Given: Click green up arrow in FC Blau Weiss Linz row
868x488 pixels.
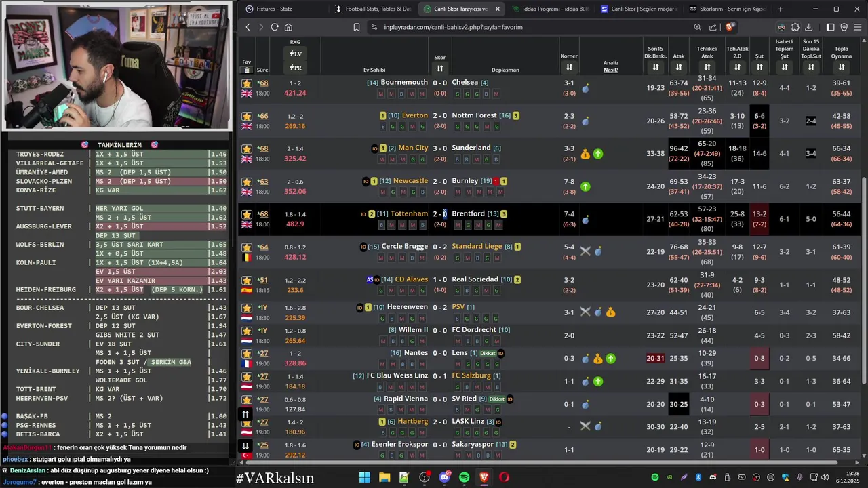Looking at the screenshot, I should 598,382.
